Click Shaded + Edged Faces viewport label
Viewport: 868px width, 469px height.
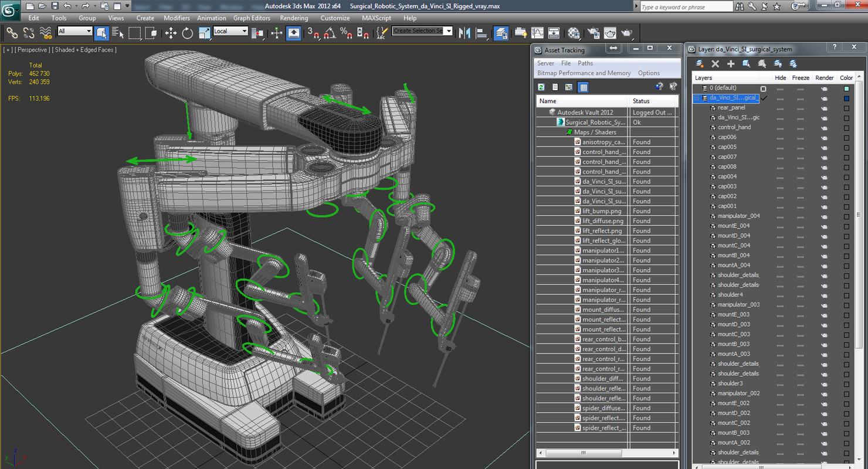click(x=85, y=50)
